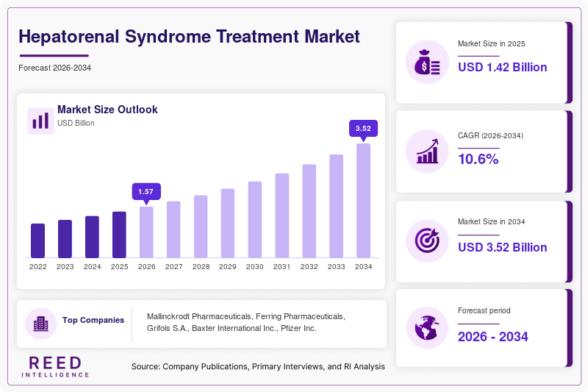Image resolution: width=588 pixels, height=392 pixels.
Task: Click the growth chart icon beside CAGR
Action: 427,152
